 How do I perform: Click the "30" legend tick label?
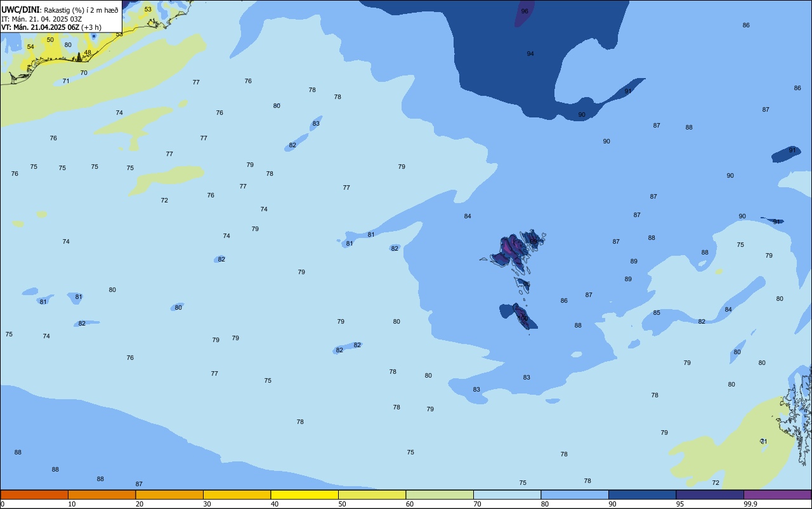click(207, 504)
